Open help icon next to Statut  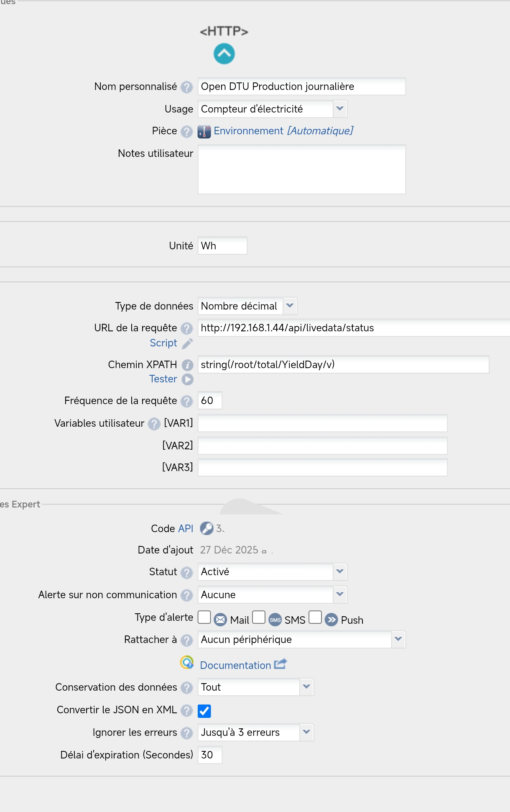click(x=186, y=572)
